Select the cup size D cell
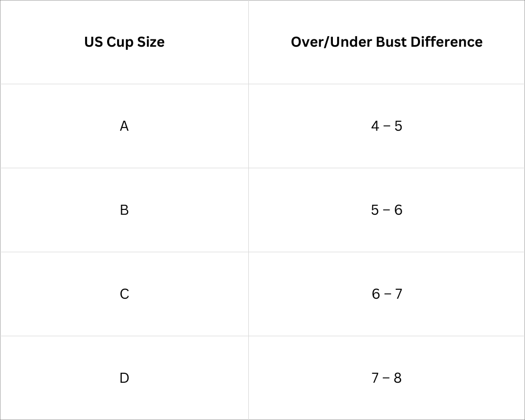Viewport: 525px width, 420px height. [x=124, y=378]
